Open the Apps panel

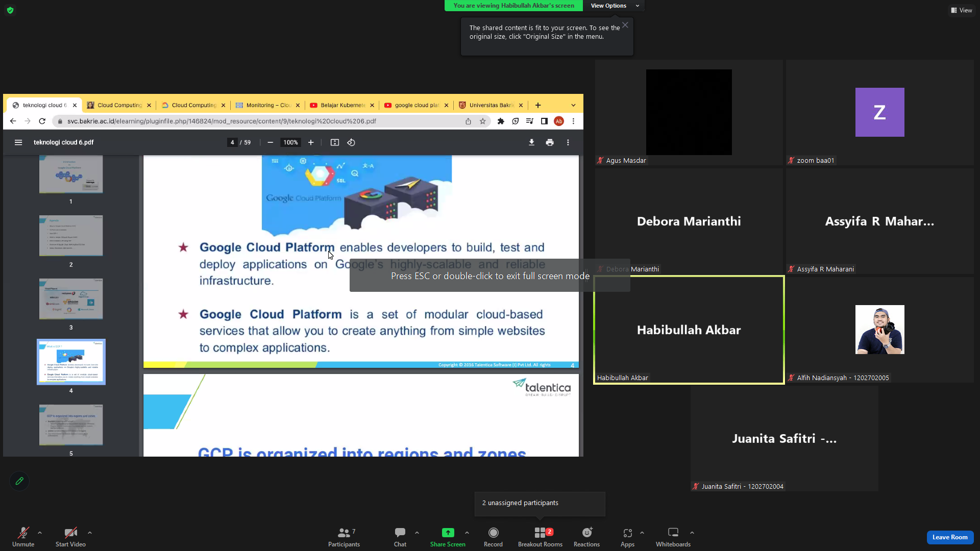[x=627, y=537]
